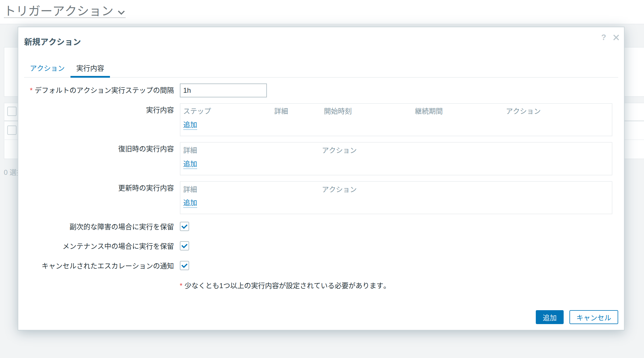
Task: Click the help question mark icon
Action: pos(603,37)
